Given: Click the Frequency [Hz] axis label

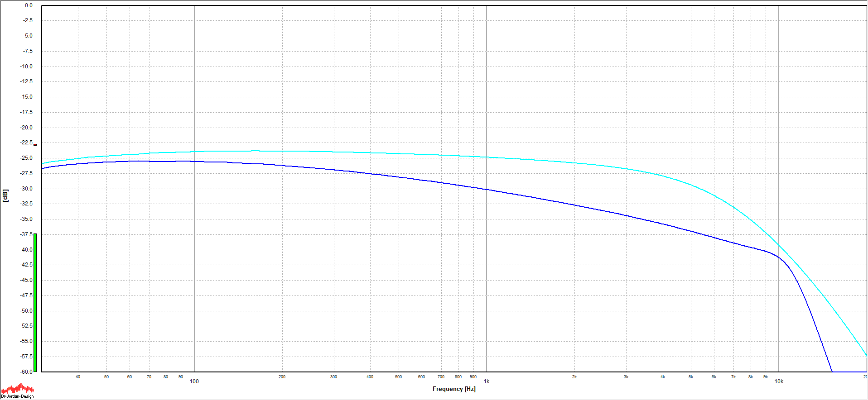Looking at the screenshot, I should (x=454, y=389).
